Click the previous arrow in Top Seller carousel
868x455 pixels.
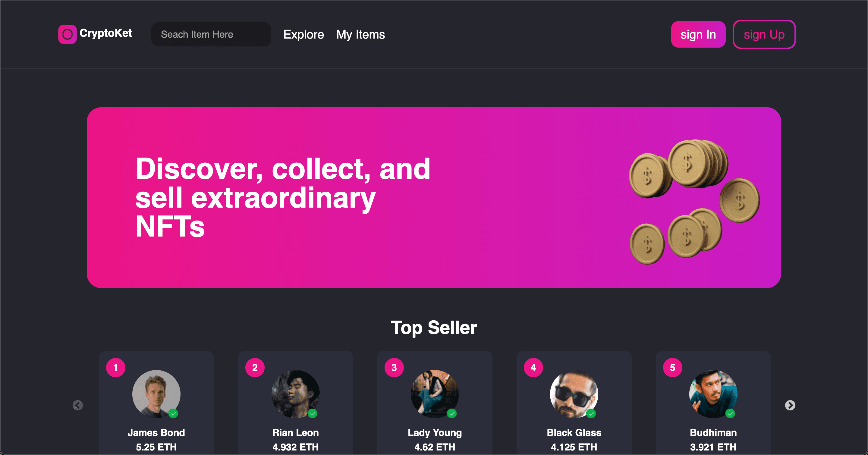pyautogui.click(x=78, y=405)
